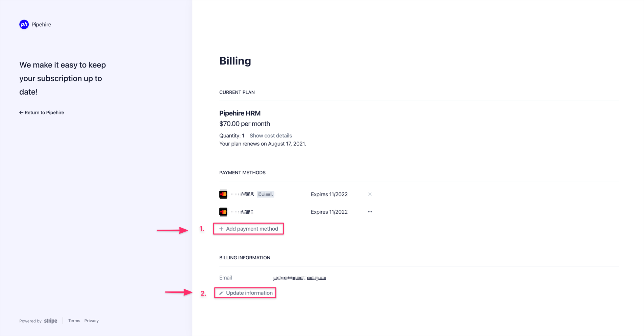The width and height of the screenshot is (644, 336).
Task: Click the Pipehire logo icon
Action: (24, 24)
